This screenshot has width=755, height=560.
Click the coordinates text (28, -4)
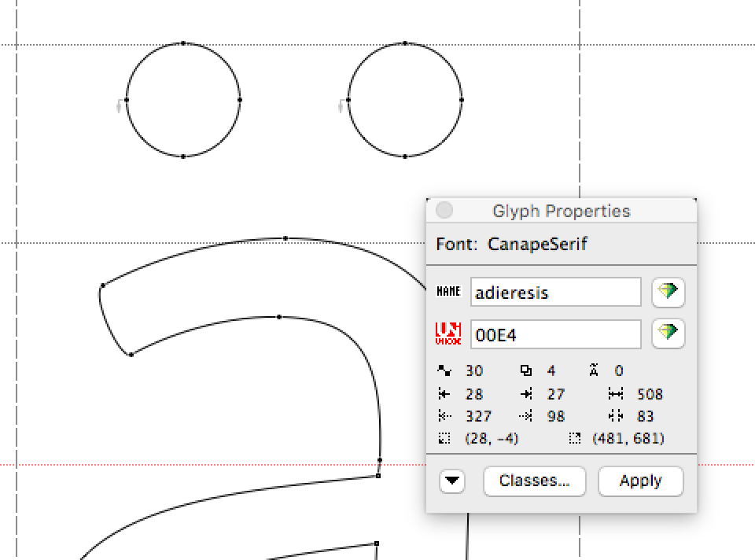click(x=492, y=438)
